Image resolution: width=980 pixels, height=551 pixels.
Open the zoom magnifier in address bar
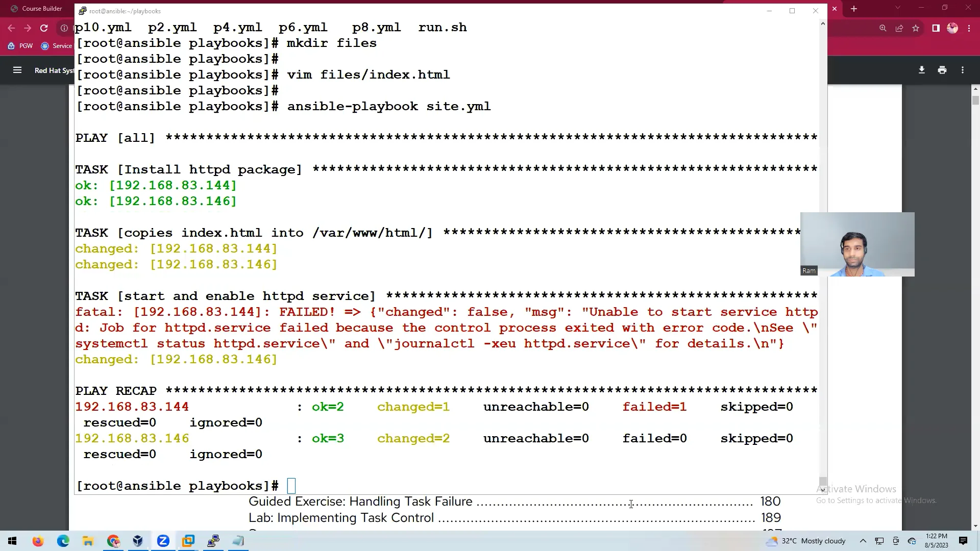883,28
